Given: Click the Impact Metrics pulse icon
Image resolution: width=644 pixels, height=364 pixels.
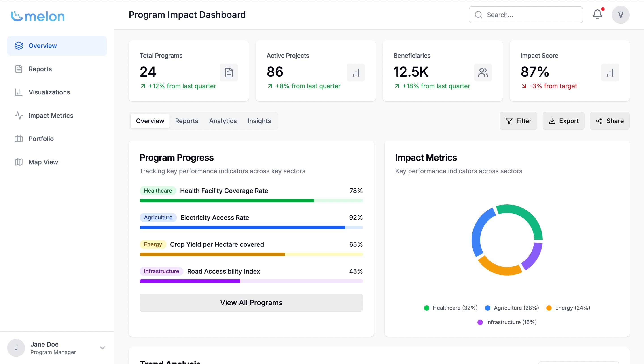Looking at the screenshot, I should [x=19, y=116].
